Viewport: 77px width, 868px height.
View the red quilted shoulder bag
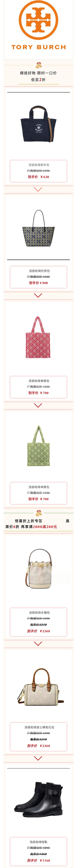point(38,337)
